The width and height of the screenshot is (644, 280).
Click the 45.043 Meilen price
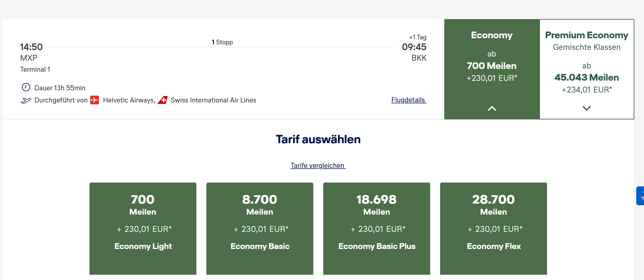(587, 78)
